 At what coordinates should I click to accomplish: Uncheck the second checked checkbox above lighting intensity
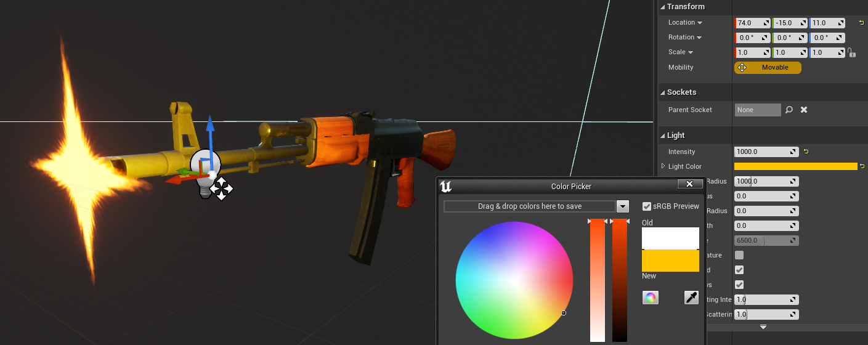[739, 285]
